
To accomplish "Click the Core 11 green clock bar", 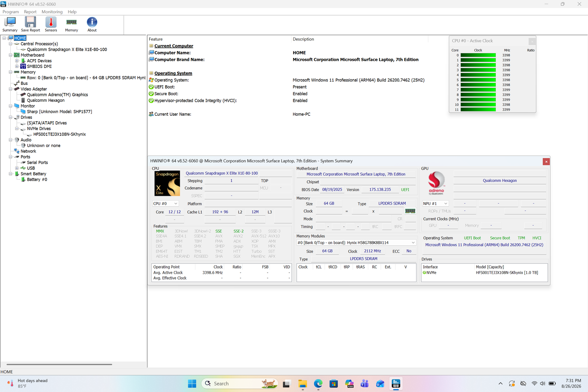I will (478, 109).
